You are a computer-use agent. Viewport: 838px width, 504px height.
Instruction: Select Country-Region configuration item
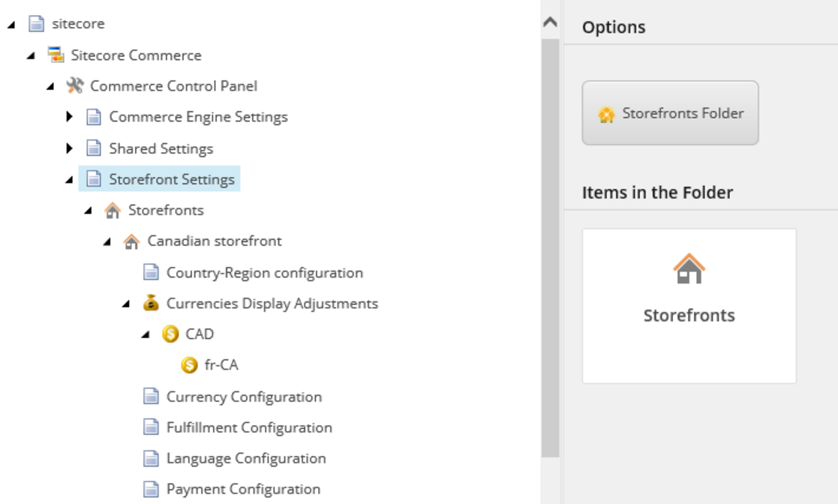pyautogui.click(x=265, y=272)
